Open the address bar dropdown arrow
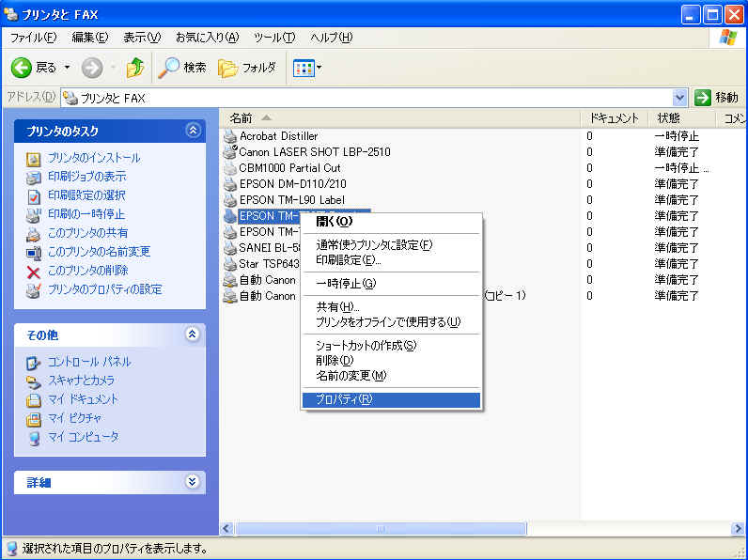 pyautogui.click(x=679, y=99)
